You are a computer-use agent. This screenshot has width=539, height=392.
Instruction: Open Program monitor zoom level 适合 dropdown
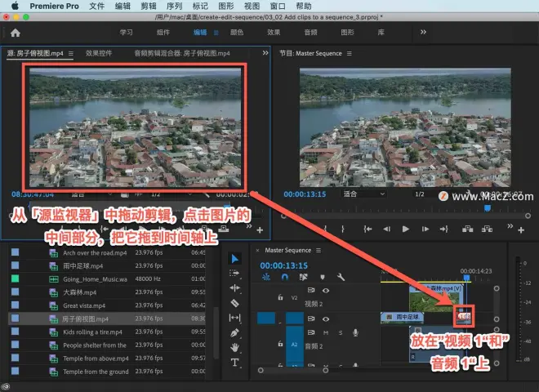pos(363,194)
